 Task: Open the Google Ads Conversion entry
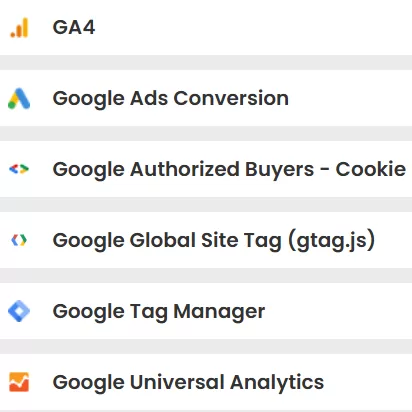point(171,99)
